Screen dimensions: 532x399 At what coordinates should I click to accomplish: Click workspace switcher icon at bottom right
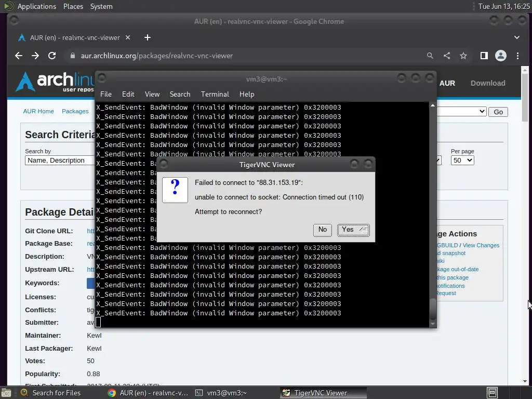(x=493, y=393)
